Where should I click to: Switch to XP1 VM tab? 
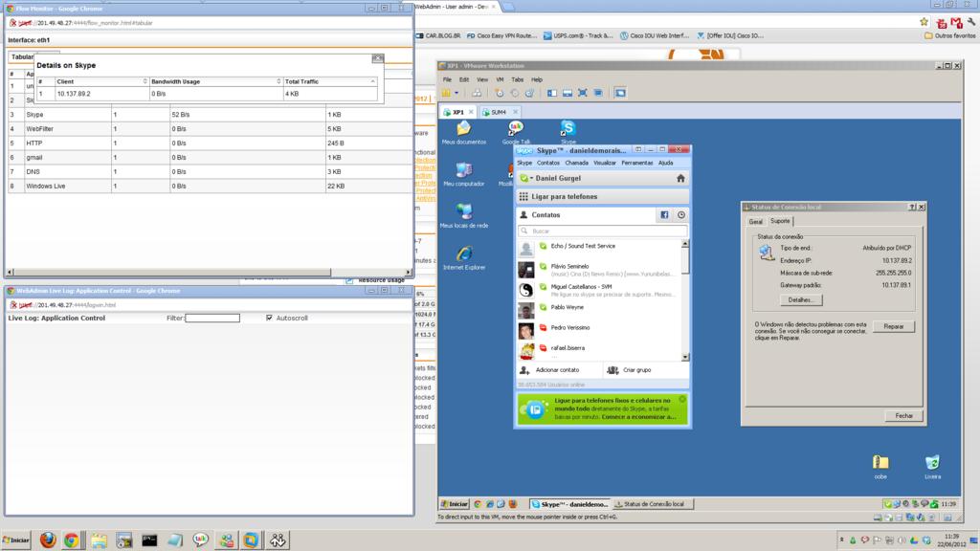[x=458, y=113]
